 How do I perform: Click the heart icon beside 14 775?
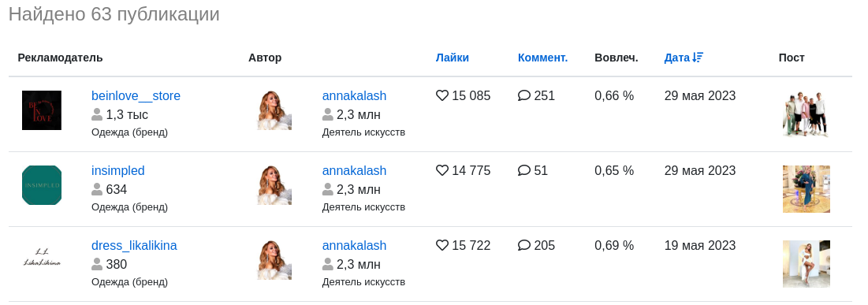(x=441, y=170)
